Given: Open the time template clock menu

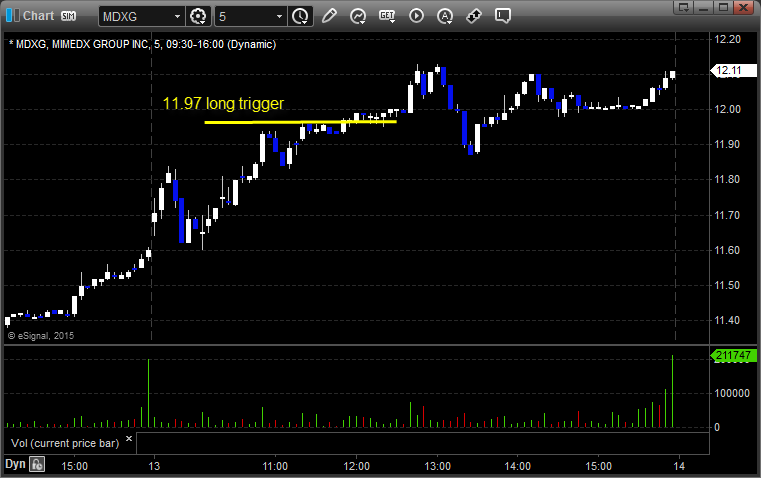Looking at the screenshot, I should pyautogui.click(x=300, y=16).
